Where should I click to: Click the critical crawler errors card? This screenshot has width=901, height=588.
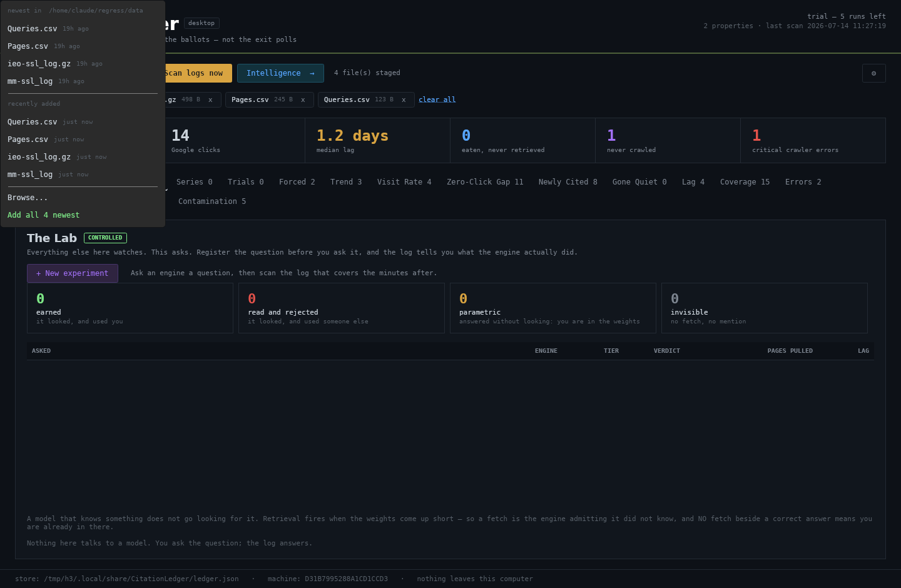pos(813,141)
